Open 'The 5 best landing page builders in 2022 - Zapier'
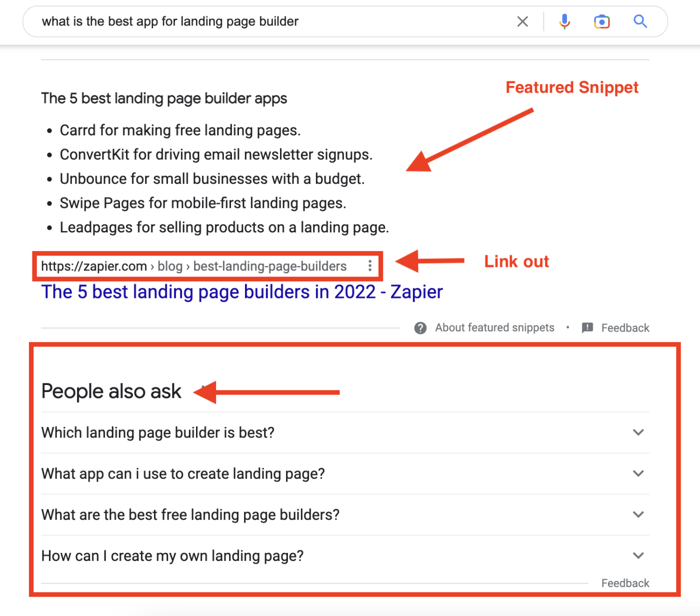700x616 pixels. (242, 292)
